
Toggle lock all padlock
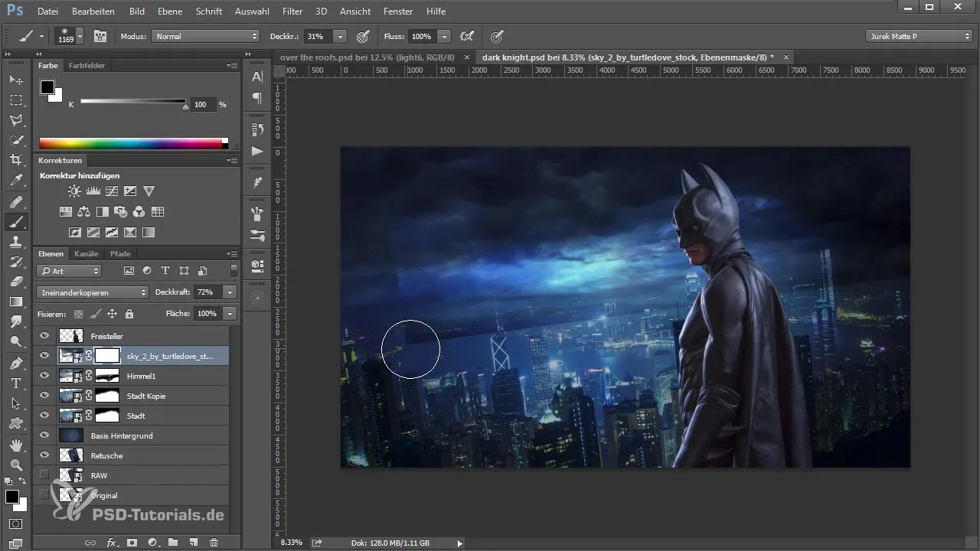point(129,314)
